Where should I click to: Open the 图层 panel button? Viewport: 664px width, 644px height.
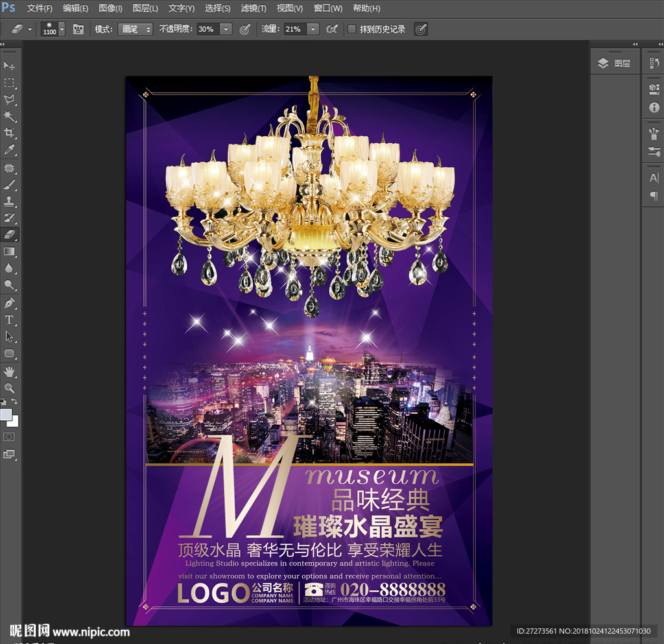tap(614, 63)
